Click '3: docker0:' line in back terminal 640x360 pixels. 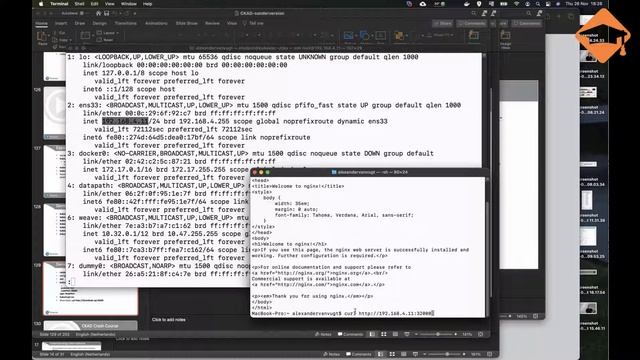click(x=250, y=153)
